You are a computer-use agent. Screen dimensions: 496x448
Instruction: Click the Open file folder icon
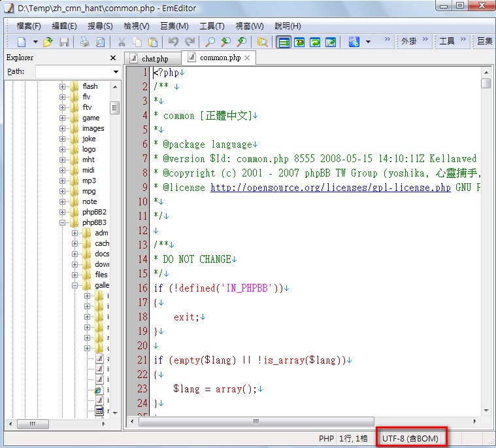click(x=48, y=42)
